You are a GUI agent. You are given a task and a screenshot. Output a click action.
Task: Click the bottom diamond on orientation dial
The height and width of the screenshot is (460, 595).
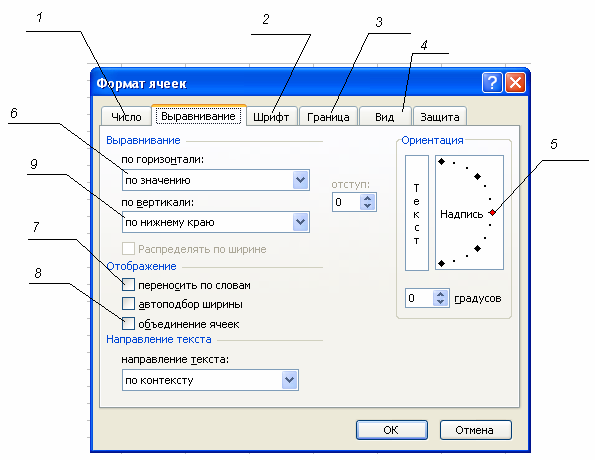tap(441, 263)
